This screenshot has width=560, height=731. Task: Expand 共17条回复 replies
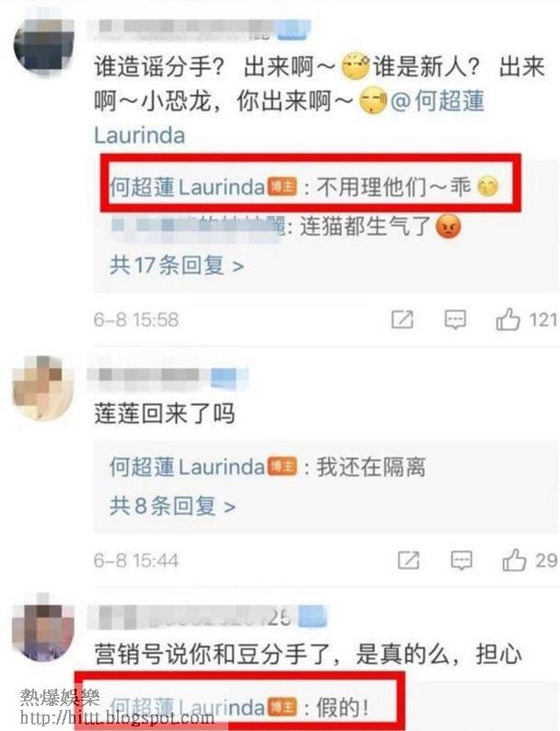pos(177,266)
